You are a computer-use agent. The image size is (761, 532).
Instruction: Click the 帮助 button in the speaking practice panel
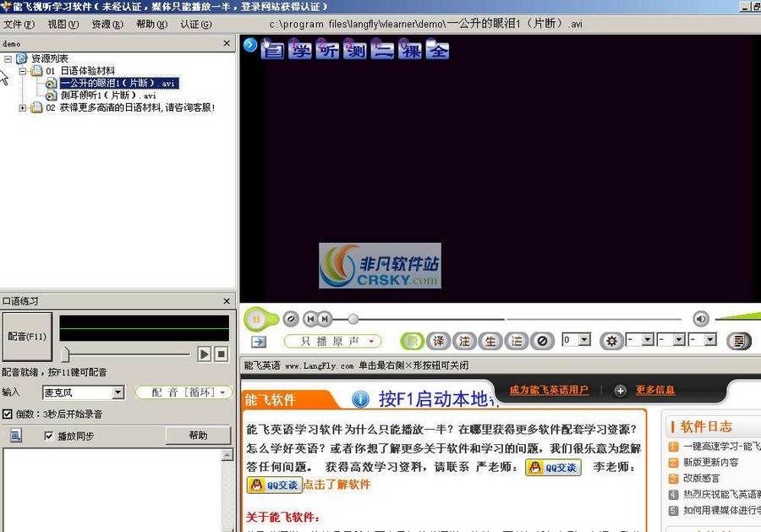tap(198, 436)
